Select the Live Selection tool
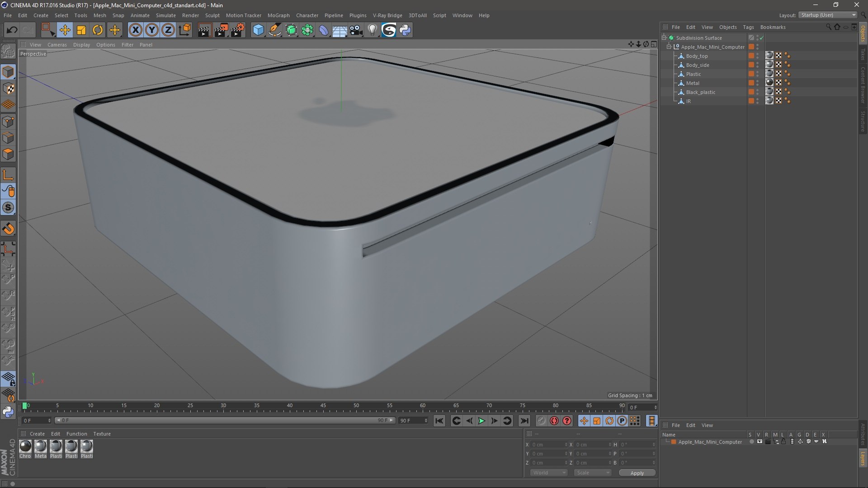868x488 pixels. coord(48,30)
